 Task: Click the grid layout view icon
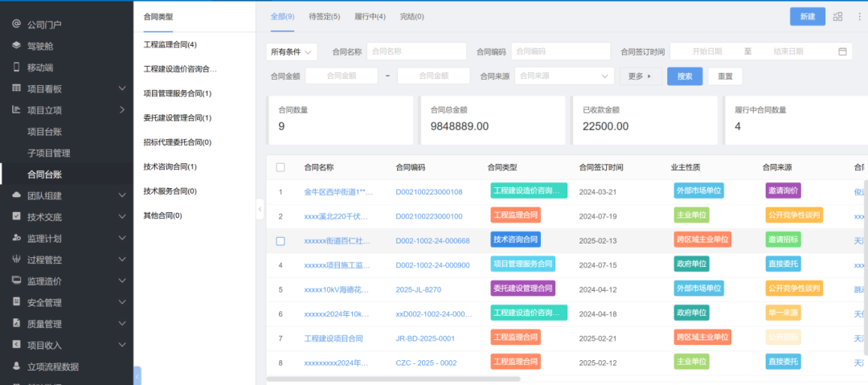837,17
